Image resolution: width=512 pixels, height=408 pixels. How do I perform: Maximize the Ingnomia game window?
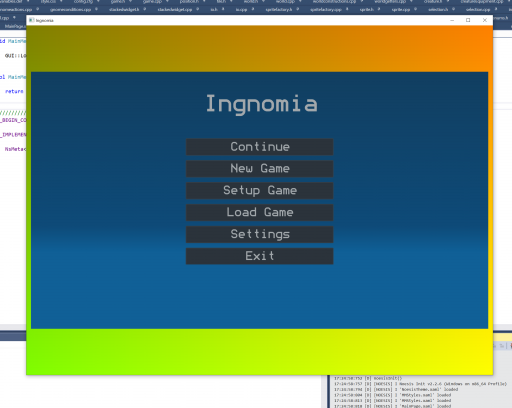pyautogui.click(x=468, y=20)
